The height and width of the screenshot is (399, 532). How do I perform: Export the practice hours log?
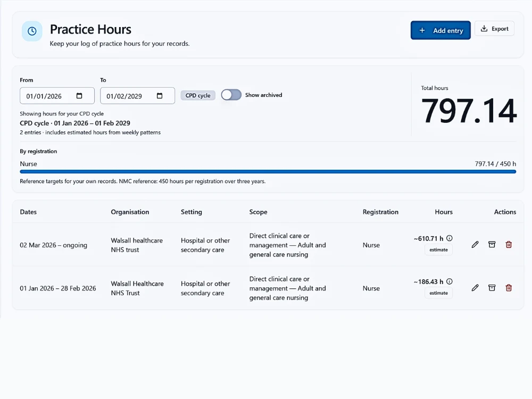494,29
